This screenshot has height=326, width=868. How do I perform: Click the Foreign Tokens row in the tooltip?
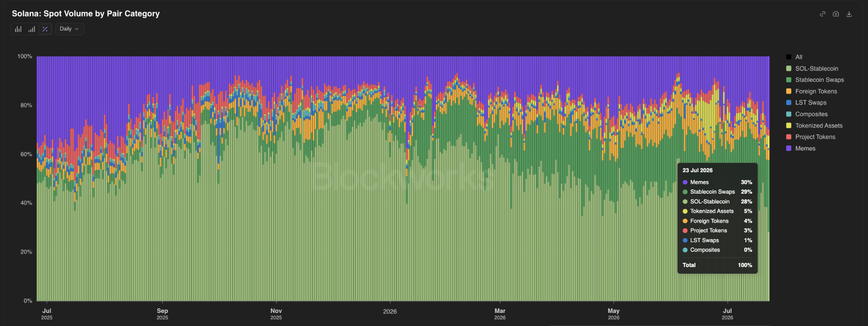[717, 221]
